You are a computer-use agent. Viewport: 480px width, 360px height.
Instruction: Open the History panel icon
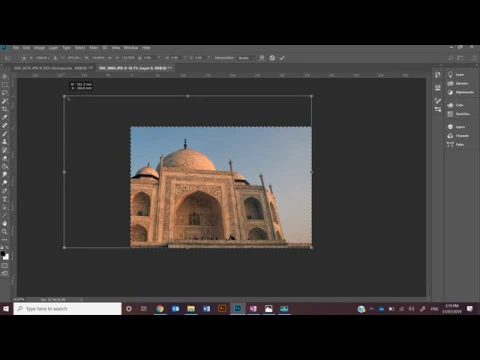(438, 75)
